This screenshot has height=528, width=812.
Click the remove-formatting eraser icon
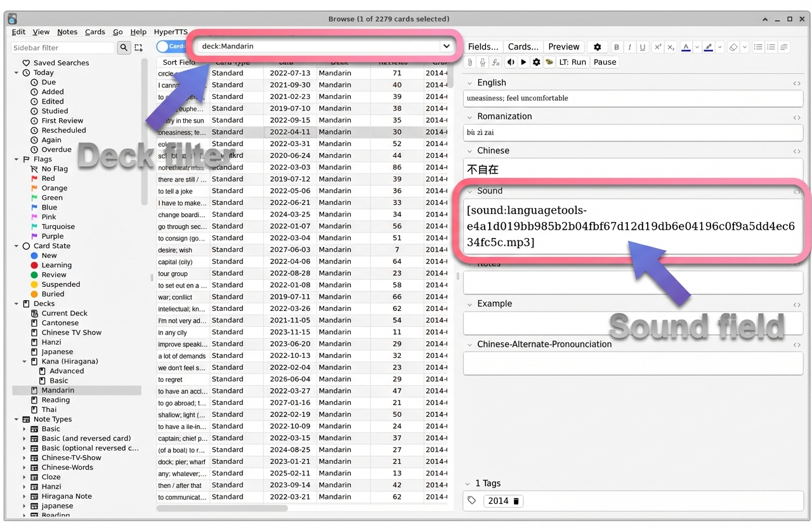(733, 47)
